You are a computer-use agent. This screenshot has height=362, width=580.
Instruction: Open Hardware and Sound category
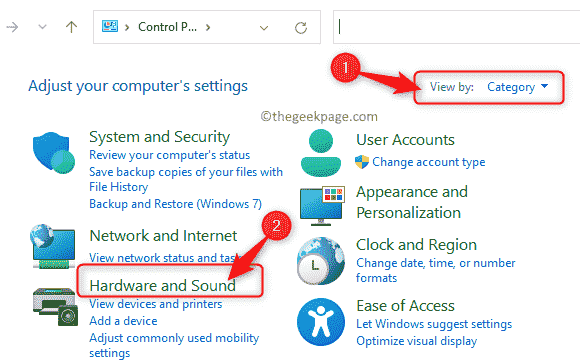click(x=162, y=285)
